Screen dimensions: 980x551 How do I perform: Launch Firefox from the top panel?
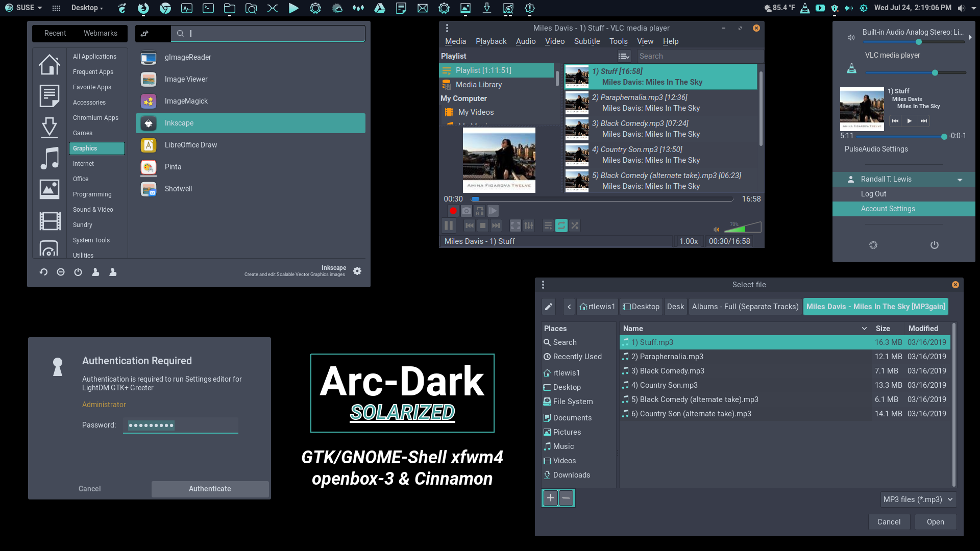pos(143,8)
